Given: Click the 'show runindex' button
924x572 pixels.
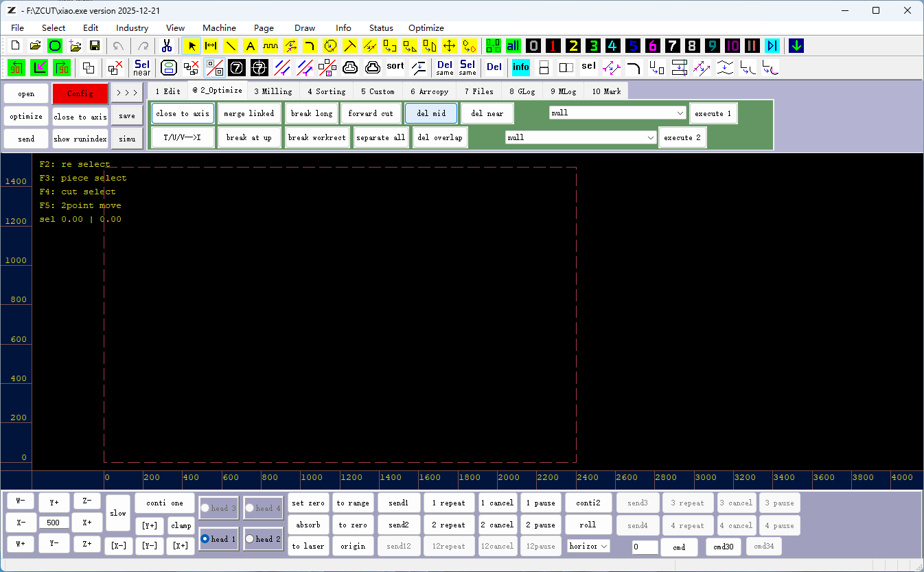Looking at the screenshot, I should pyautogui.click(x=80, y=139).
